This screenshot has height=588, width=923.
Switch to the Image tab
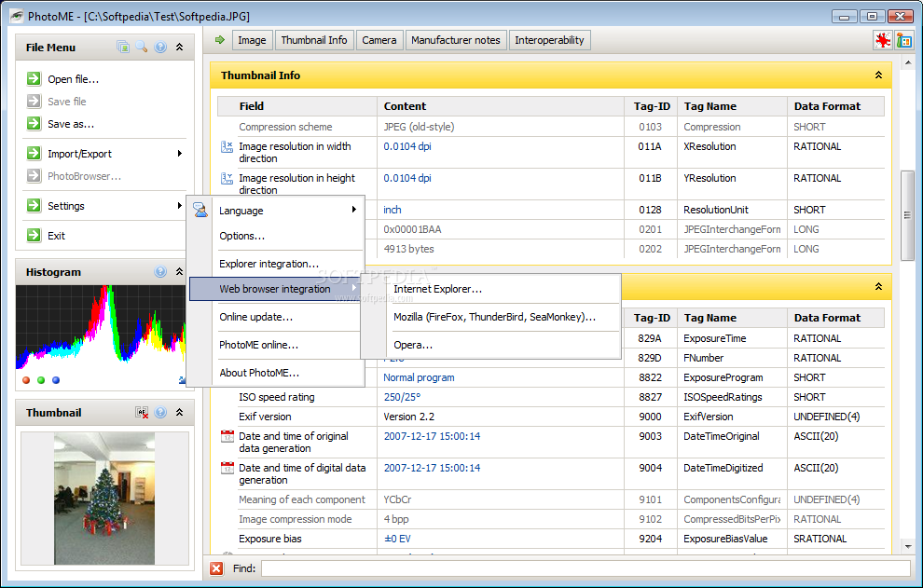coord(252,40)
